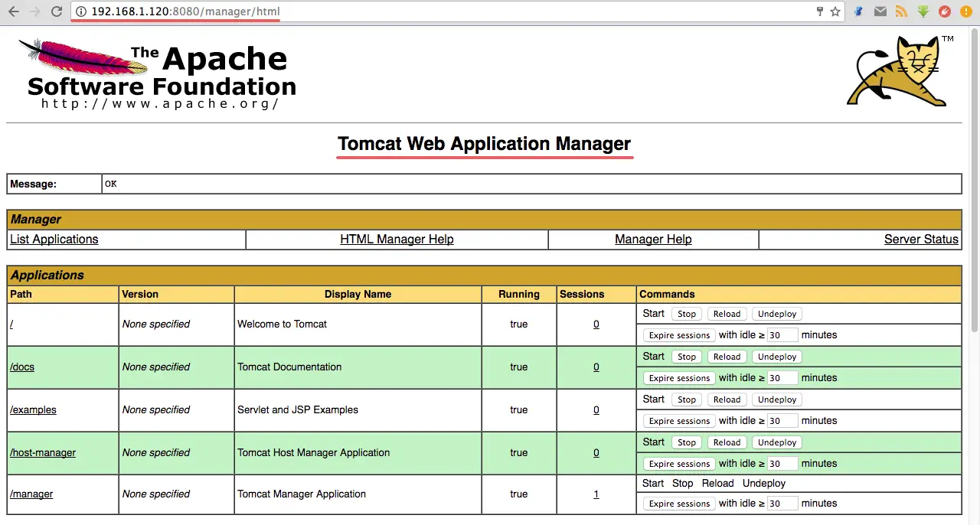
Task: Expire sessions for the /examples application
Action: point(678,421)
